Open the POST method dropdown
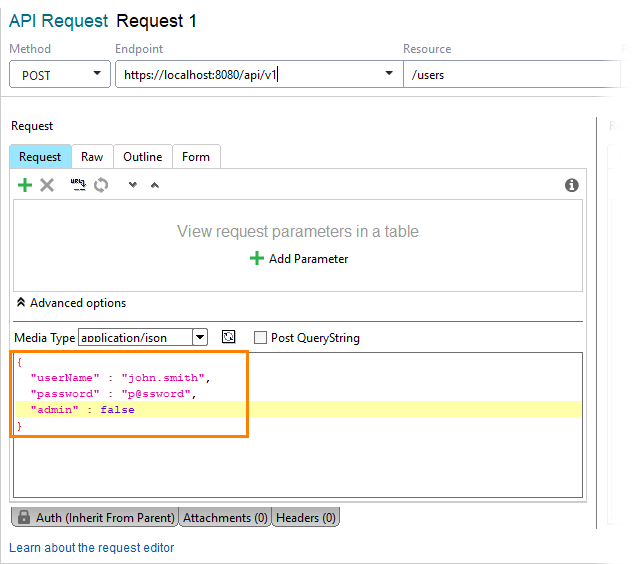Image resolution: width=633 pixels, height=564 pixels. tap(60, 74)
